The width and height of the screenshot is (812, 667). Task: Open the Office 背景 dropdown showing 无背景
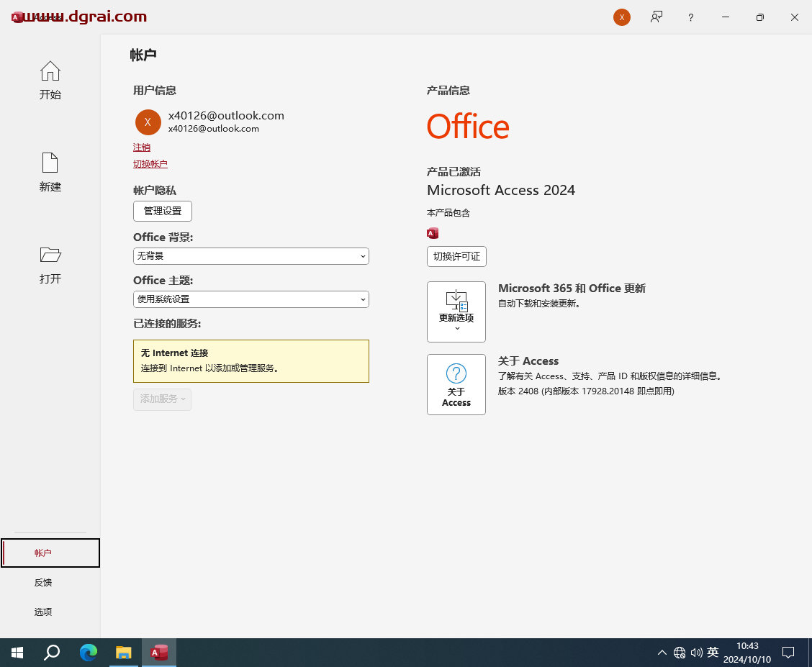point(251,256)
